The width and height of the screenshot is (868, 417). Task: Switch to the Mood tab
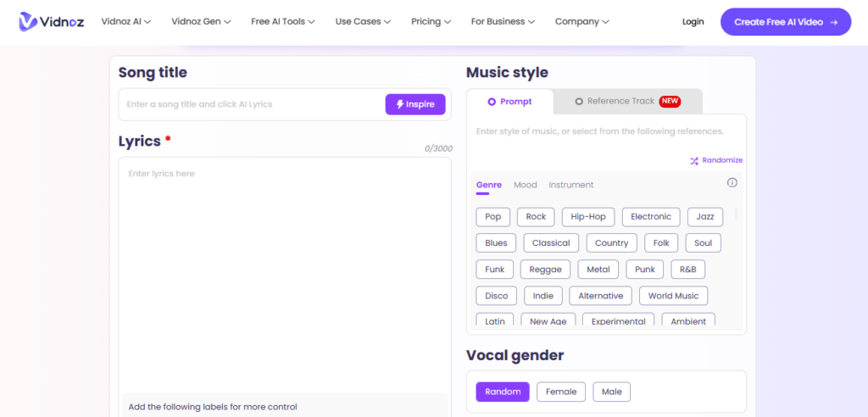click(526, 185)
